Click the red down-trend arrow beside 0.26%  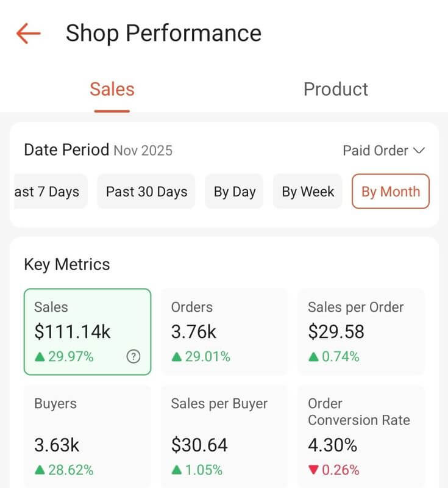[x=313, y=470]
